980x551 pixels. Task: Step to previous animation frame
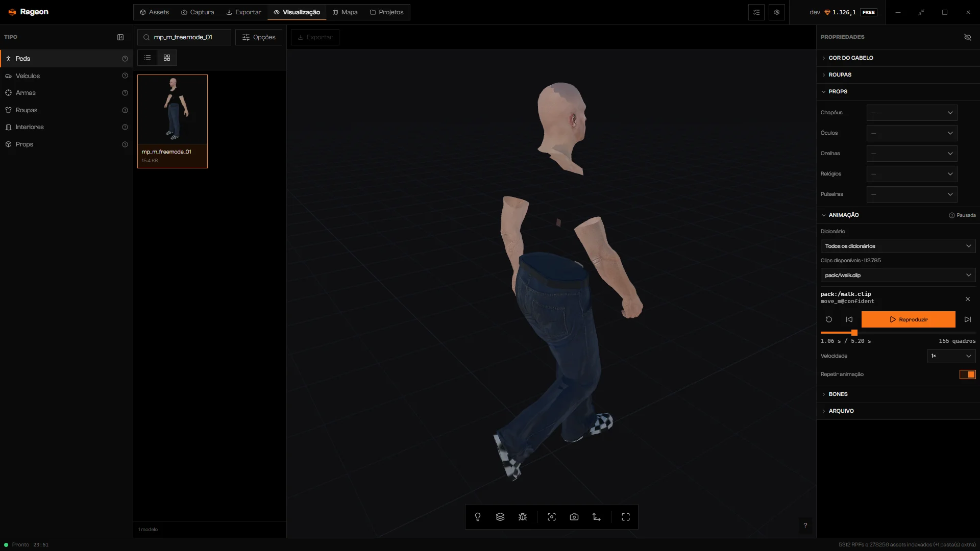[849, 319]
